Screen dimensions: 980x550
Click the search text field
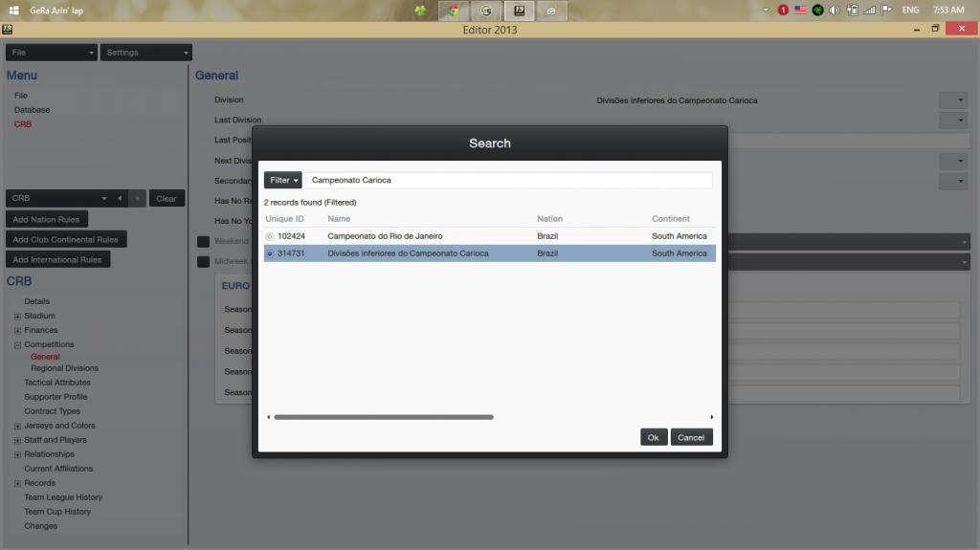click(509, 180)
